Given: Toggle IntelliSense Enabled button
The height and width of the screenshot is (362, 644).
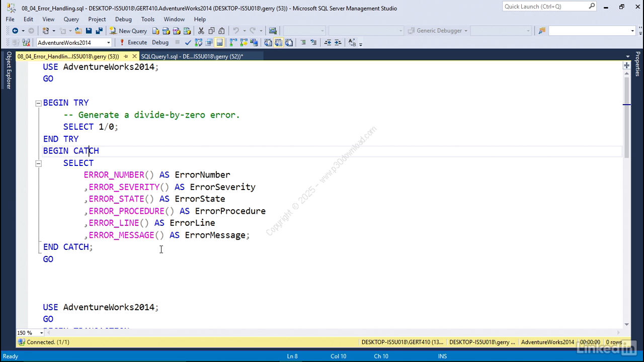Looking at the screenshot, I should [x=219, y=43].
